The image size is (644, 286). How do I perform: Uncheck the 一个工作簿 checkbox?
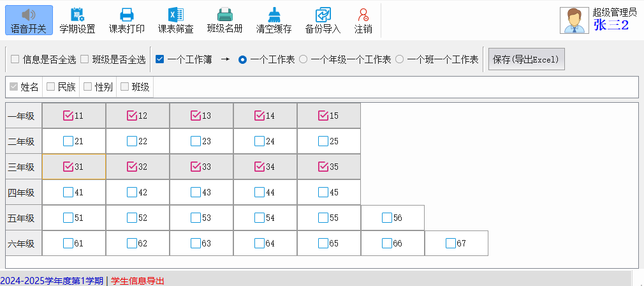click(160, 59)
